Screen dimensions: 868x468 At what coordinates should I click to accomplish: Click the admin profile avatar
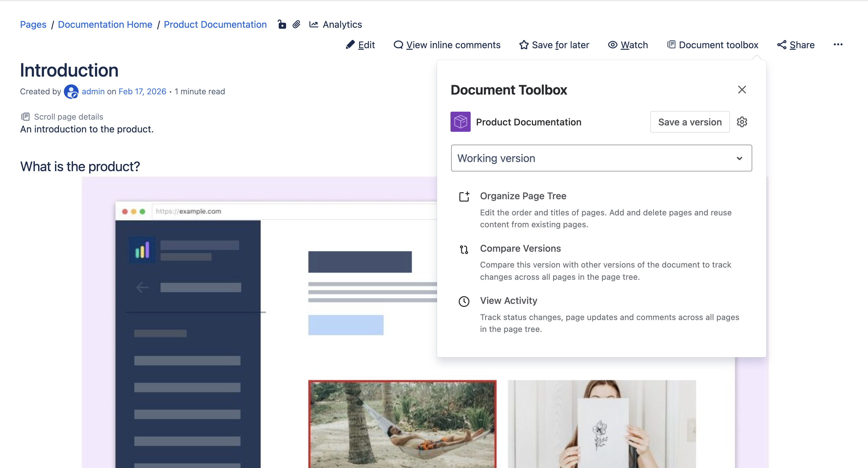click(71, 91)
